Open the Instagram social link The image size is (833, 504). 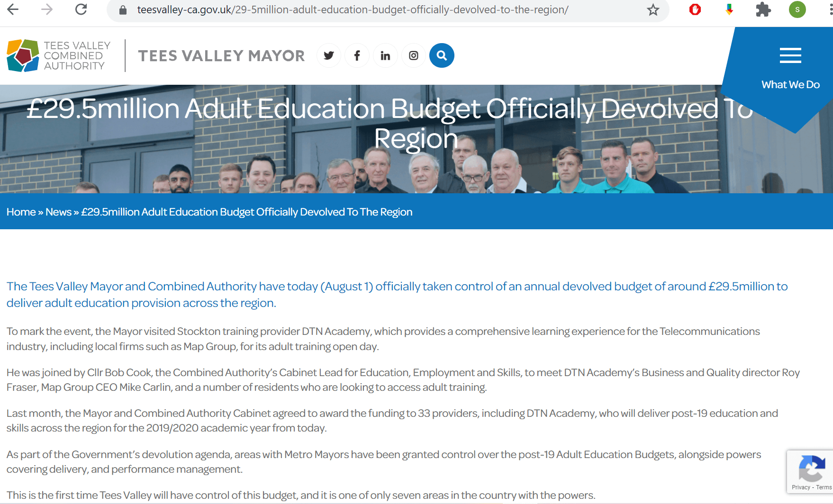pos(414,55)
